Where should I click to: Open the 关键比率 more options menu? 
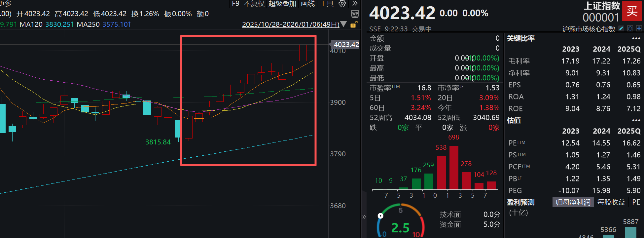pos(636,39)
